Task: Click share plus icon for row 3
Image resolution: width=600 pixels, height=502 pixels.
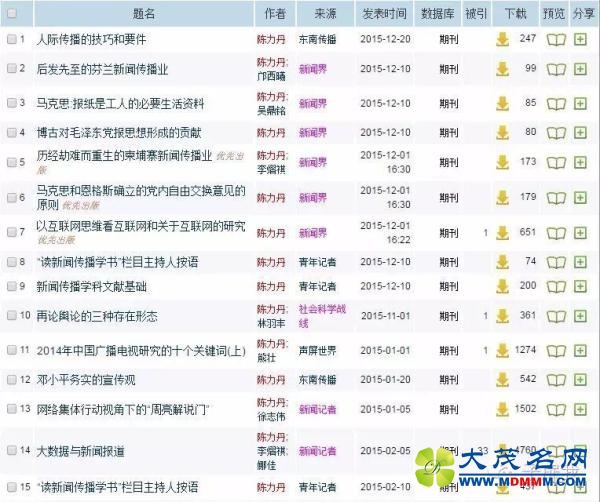Action: [x=580, y=103]
